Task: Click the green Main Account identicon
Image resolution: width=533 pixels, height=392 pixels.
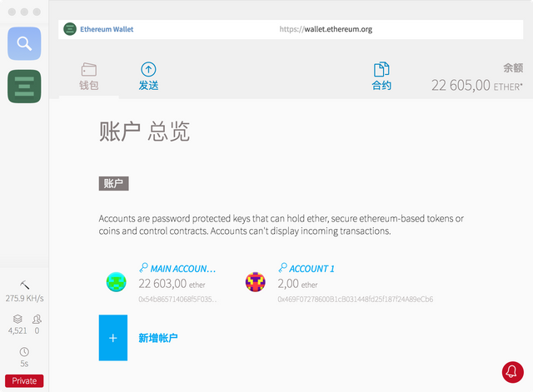Action: (117, 282)
